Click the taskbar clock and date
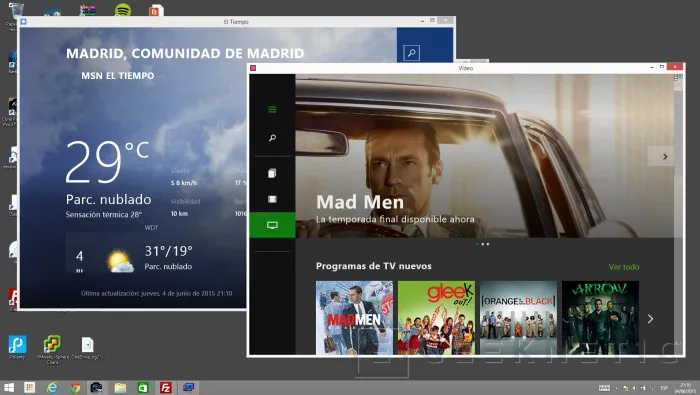This screenshot has width=700, height=395. click(x=685, y=387)
